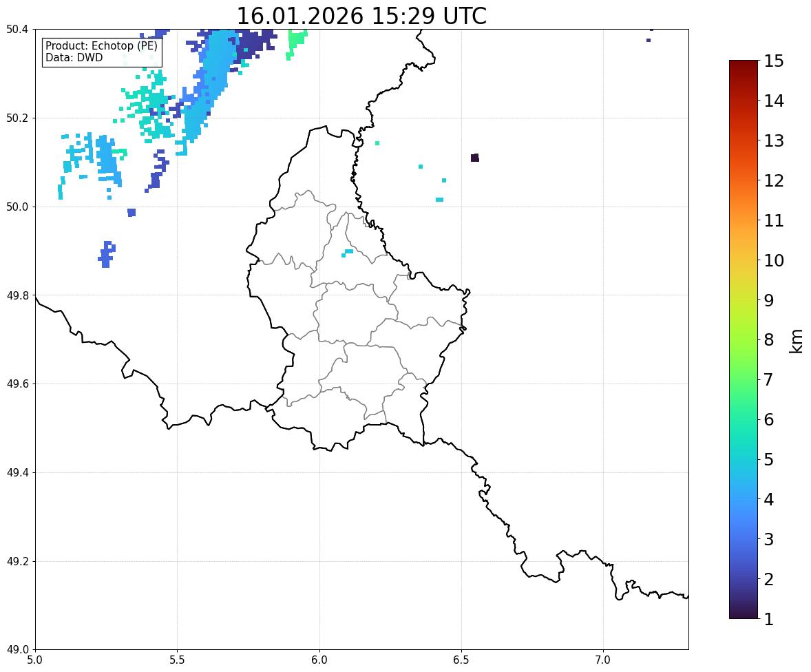Click the colorbar tick label "1"
The image size is (811, 672).
769,619
